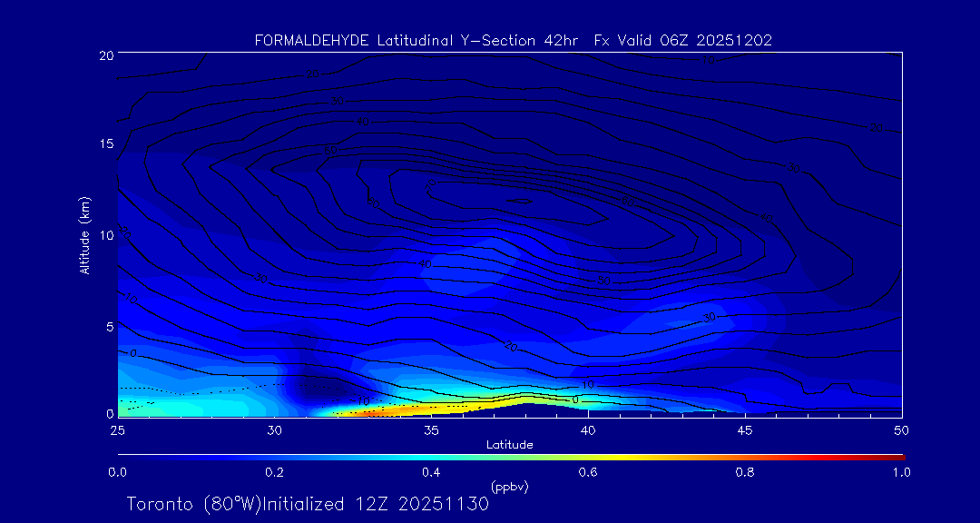Click the 'Latitude' x-axis label
Viewport: 980px width, 523px height.
coord(509,444)
